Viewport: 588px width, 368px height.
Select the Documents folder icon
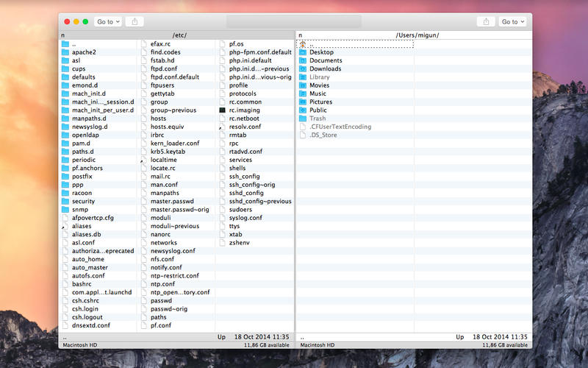pyautogui.click(x=303, y=60)
